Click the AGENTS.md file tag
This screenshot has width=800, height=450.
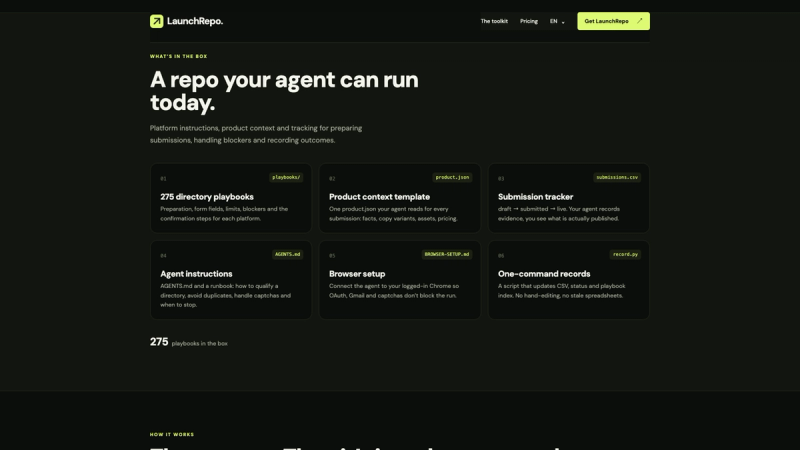[x=287, y=255]
